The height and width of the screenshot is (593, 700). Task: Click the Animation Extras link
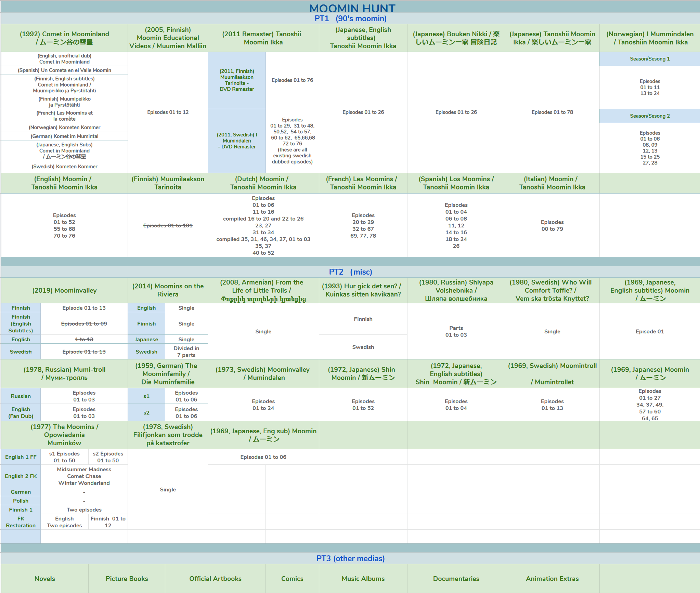click(552, 579)
